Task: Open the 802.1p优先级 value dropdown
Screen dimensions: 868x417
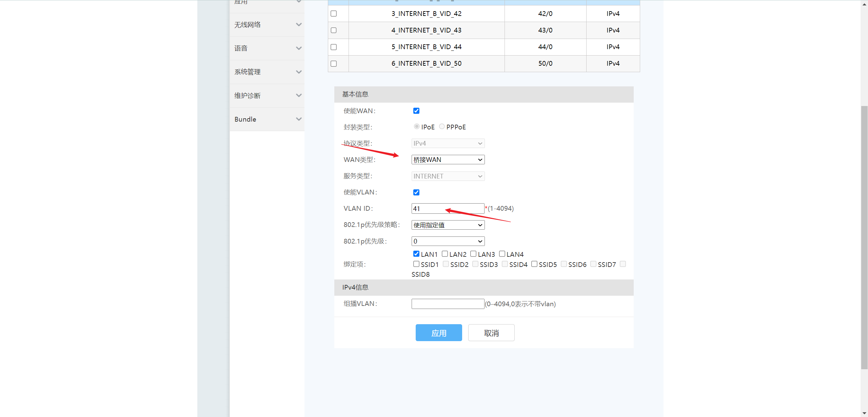Action: (x=448, y=241)
